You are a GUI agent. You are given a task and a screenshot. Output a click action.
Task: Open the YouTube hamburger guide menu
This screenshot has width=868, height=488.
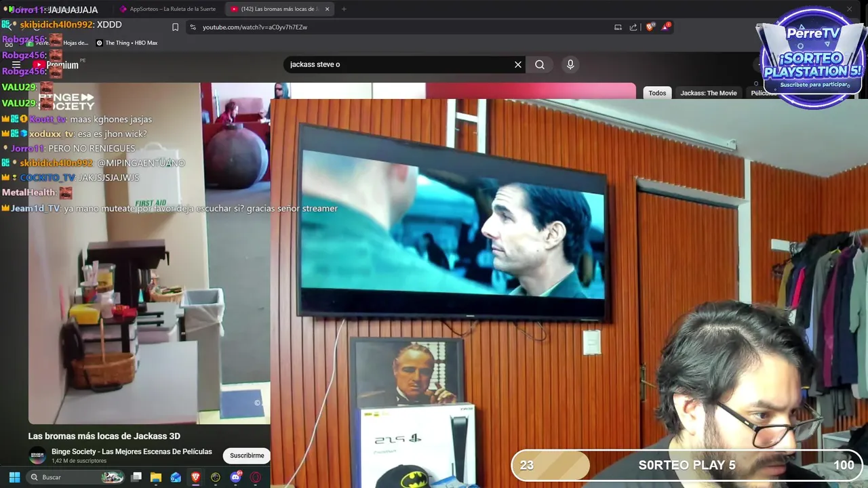click(16, 65)
